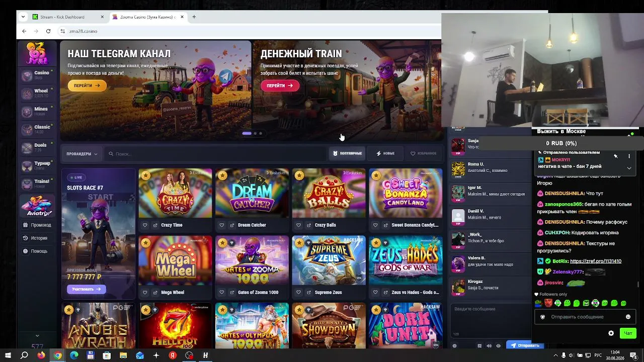Viewport: 644px width, 362px height.
Task: Open the Duels game in sidebar
Action: (36, 147)
